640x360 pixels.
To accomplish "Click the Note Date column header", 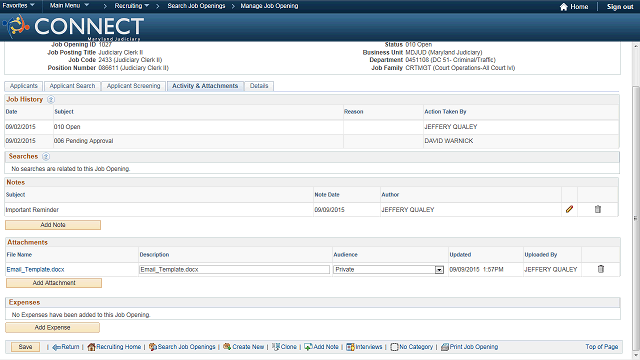I will click(x=327, y=195).
